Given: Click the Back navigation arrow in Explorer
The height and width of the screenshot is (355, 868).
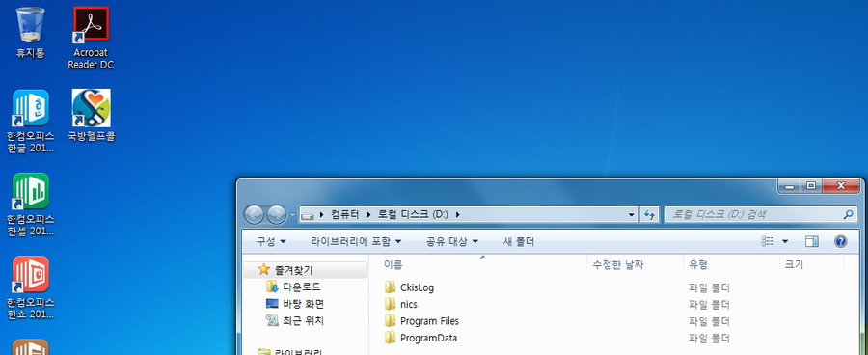Looking at the screenshot, I should pos(254,214).
